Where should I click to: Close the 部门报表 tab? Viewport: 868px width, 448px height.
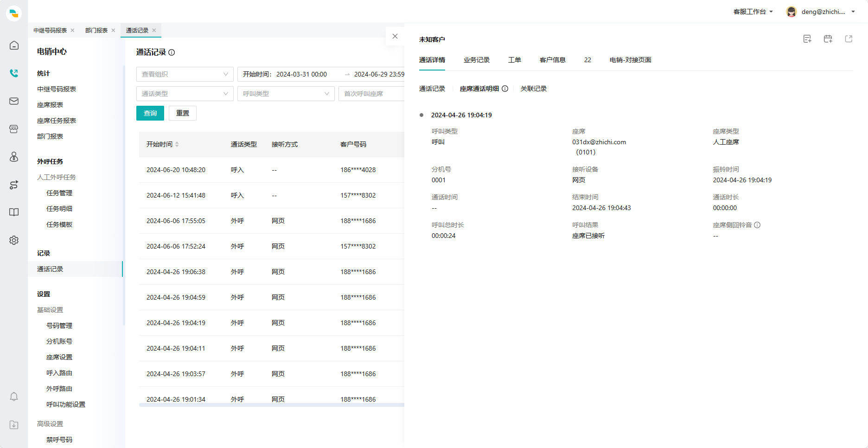(113, 30)
